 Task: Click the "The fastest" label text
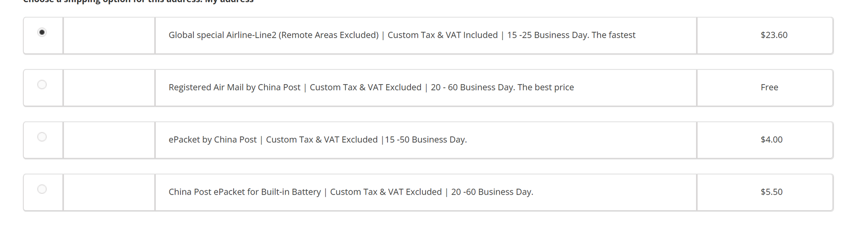pyautogui.click(x=613, y=35)
